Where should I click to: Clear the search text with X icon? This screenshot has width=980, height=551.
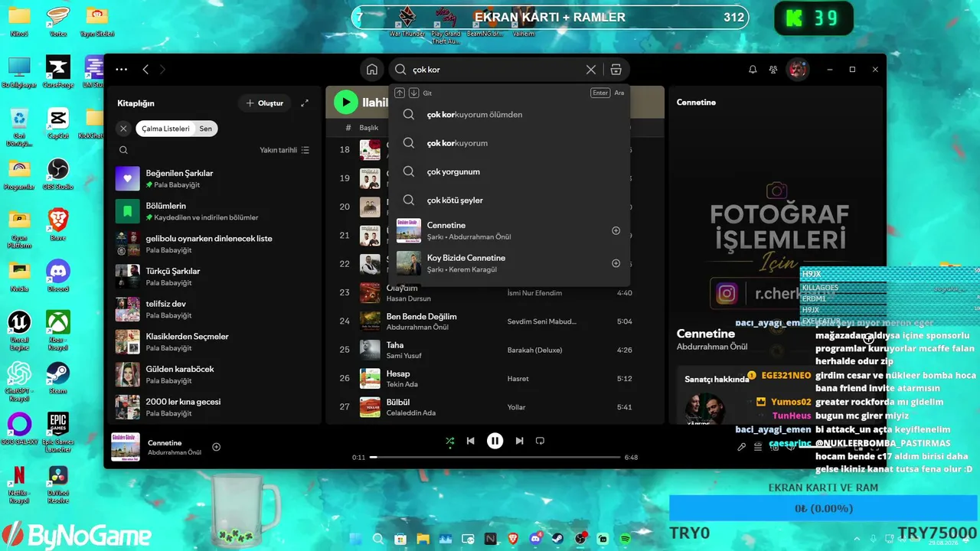(591, 70)
